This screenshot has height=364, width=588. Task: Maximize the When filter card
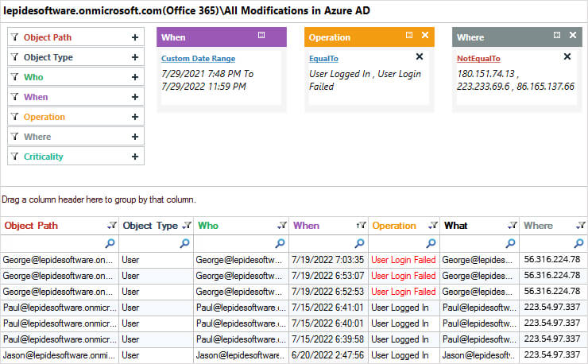pyautogui.click(x=261, y=35)
